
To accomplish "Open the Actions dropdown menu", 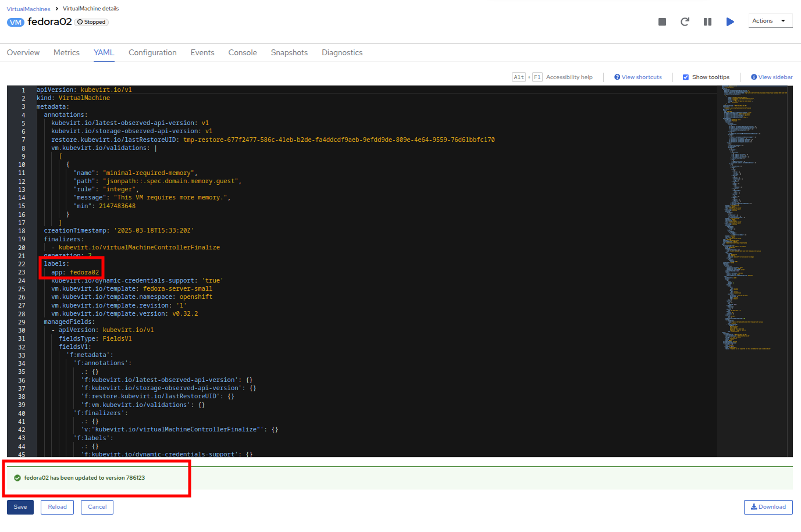I will (x=770, y=21).
